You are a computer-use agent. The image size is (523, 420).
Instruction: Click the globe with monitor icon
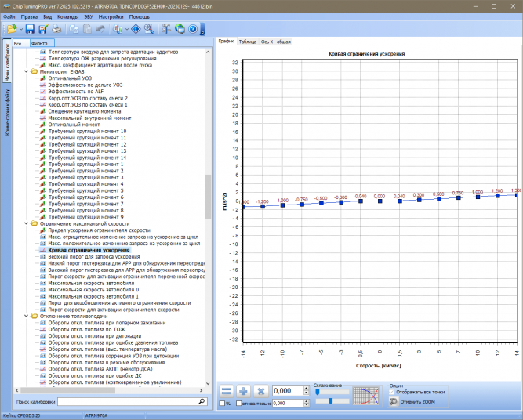(180, 29)
